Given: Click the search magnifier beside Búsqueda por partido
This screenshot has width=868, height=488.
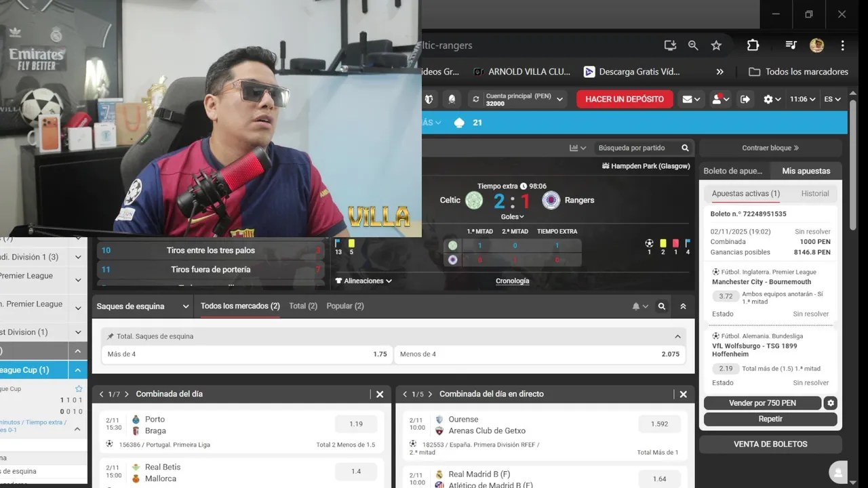Looking at the screenshot, I should pos(685,148).
